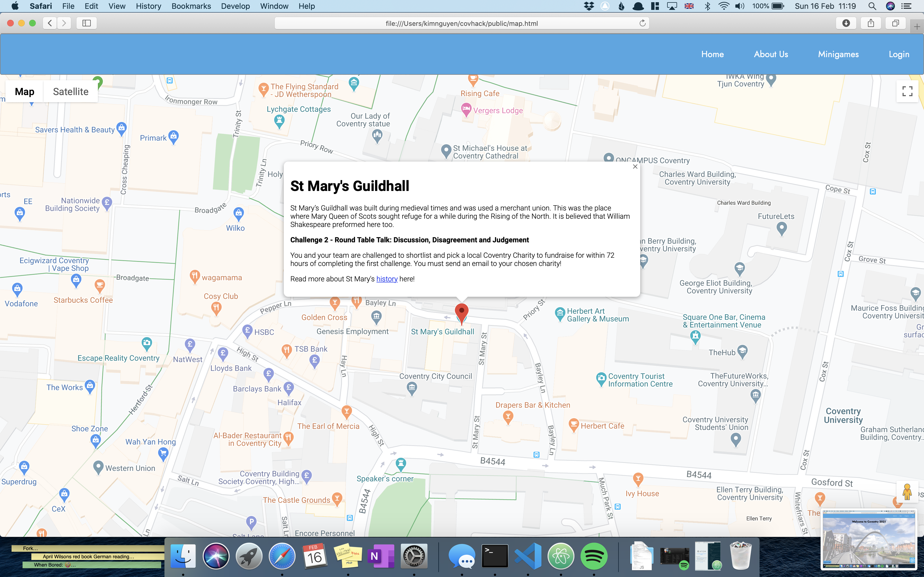The width and height of the screenshot is (924, 577).
Task: Click the Safari show tabs overview icon
Action: pyautogui.click(x=895, y=23)
